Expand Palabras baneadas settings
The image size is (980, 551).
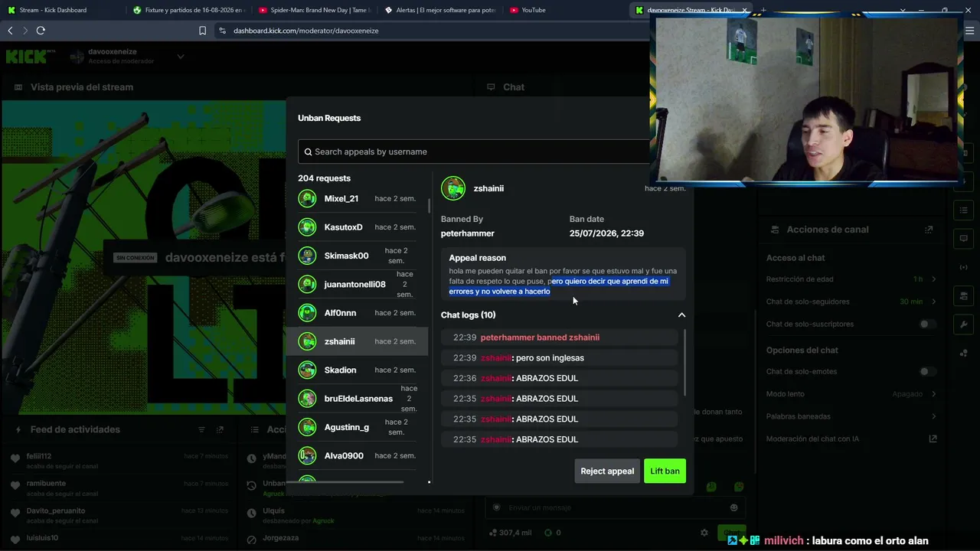tap(934, 416)
